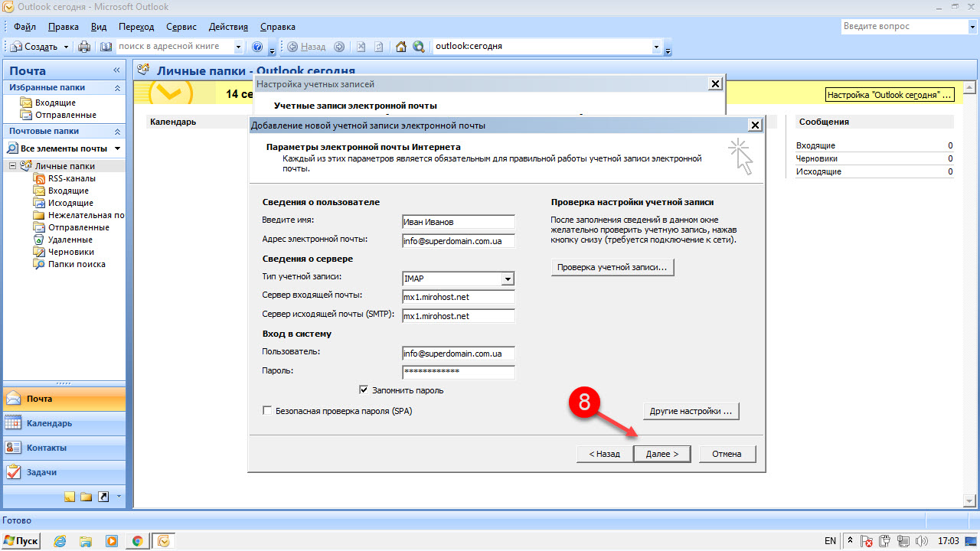Screen dimensions: 980x551
Task: Enable Безопасная проверка пароля (SPA) checkbox
Action: pyautogui.click(x=267, y=411)
